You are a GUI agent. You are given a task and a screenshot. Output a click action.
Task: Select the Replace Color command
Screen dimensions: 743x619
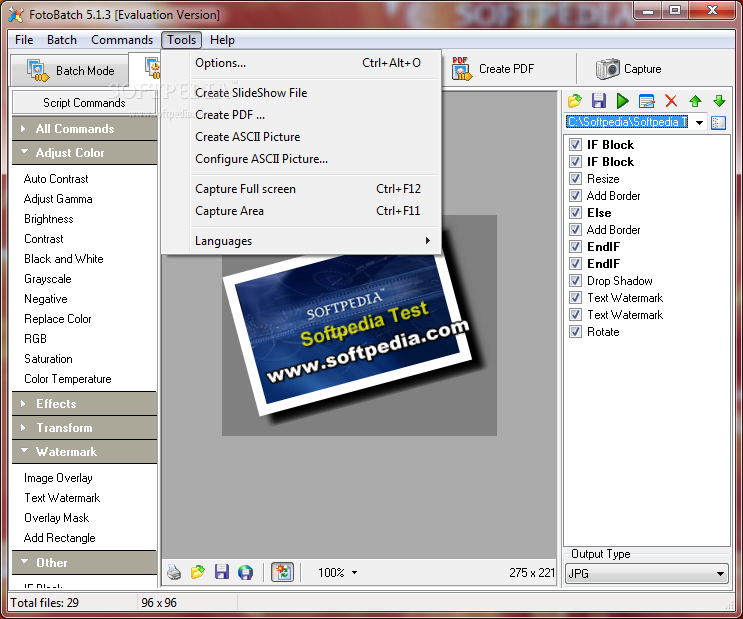58,319
